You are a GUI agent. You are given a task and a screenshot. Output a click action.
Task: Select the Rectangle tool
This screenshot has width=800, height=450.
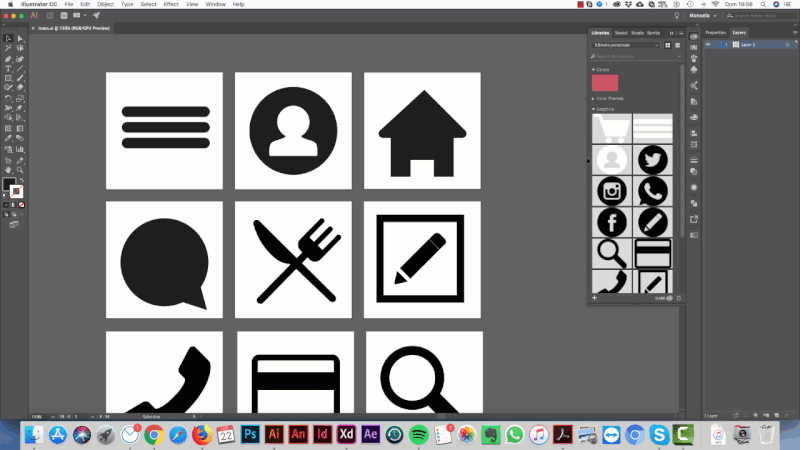pyautogui.click(x=8, y=78)
